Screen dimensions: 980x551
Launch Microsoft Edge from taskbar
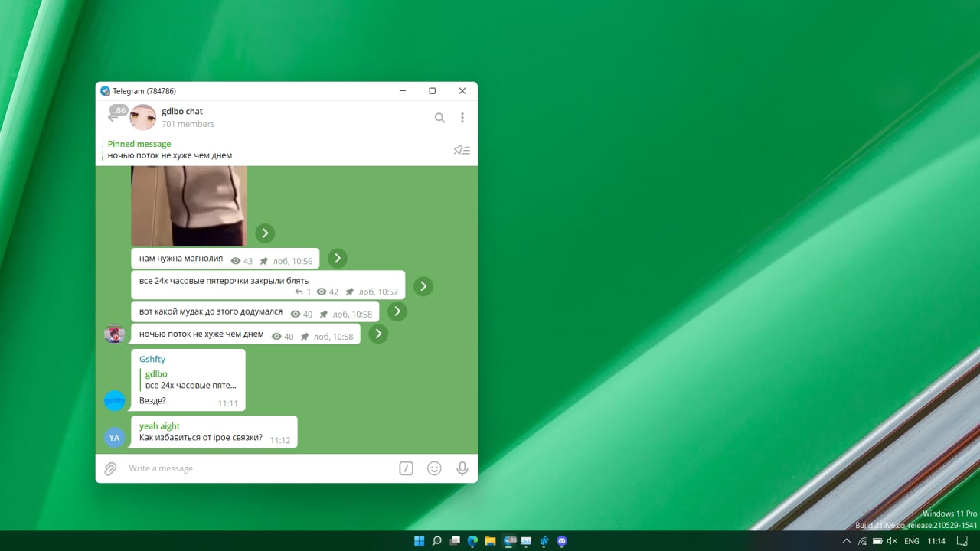tap(472, 541)
